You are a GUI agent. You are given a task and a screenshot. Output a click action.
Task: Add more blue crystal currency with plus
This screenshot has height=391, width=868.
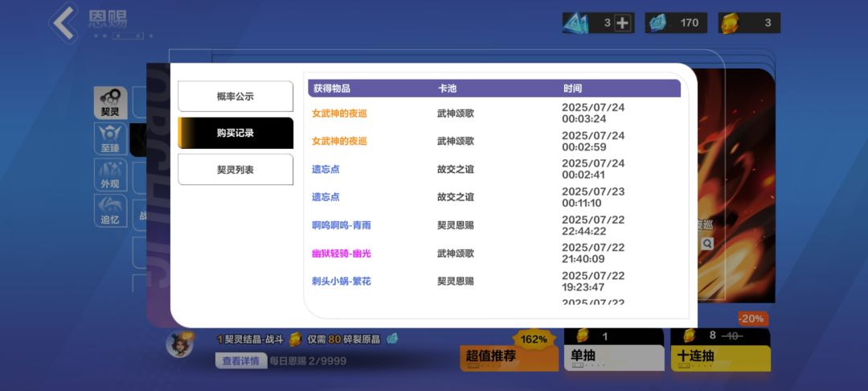[x=623, y=23]
